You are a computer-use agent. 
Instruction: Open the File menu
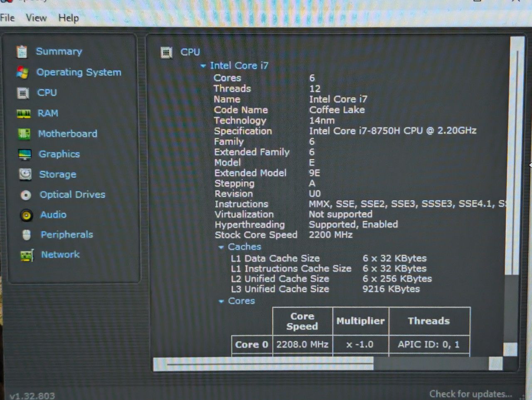point(7,18)
